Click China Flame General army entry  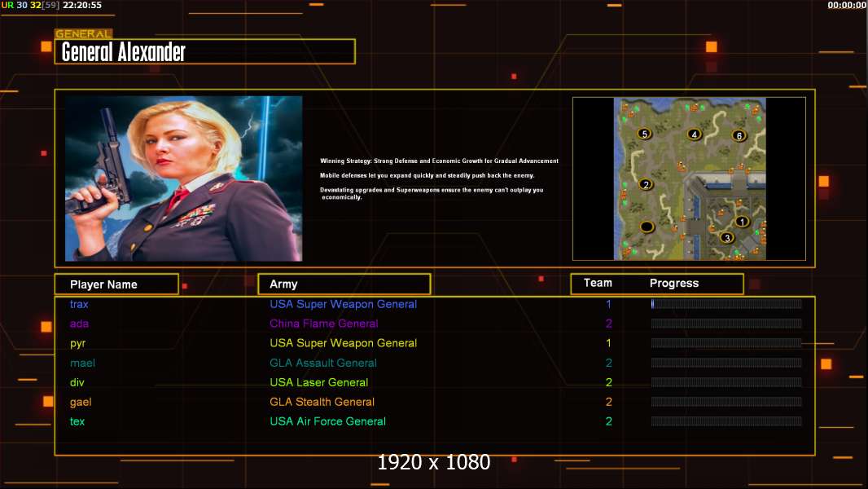pos(324,324)
